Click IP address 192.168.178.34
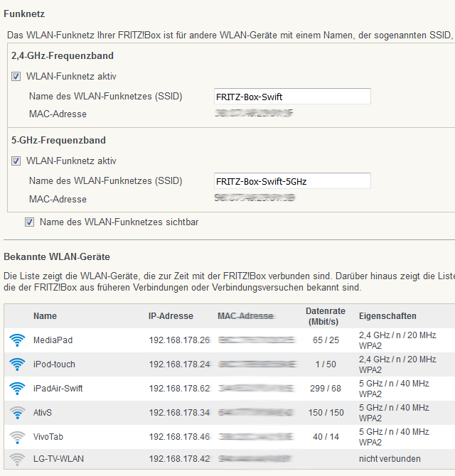455x476 pixels. 179,413
